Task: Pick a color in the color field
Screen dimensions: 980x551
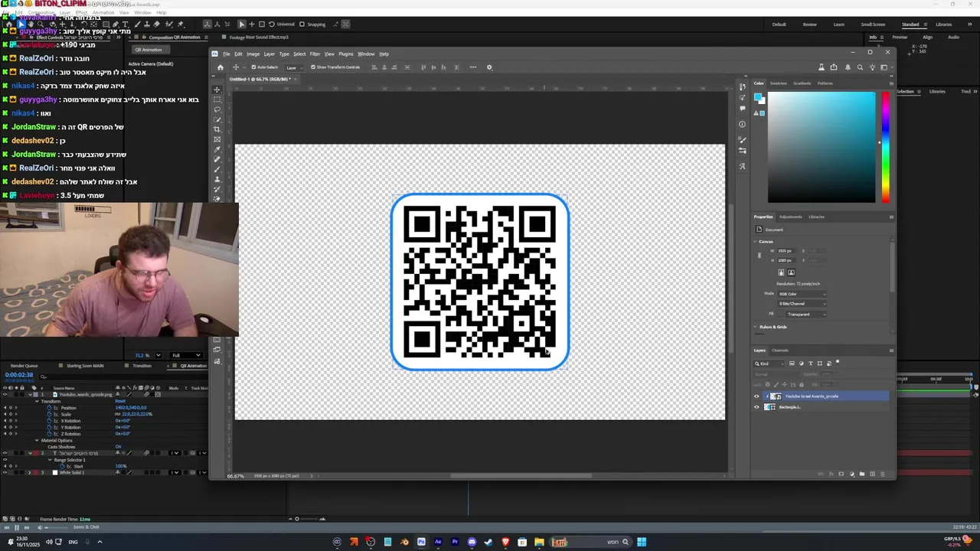Action: [822, 147]
